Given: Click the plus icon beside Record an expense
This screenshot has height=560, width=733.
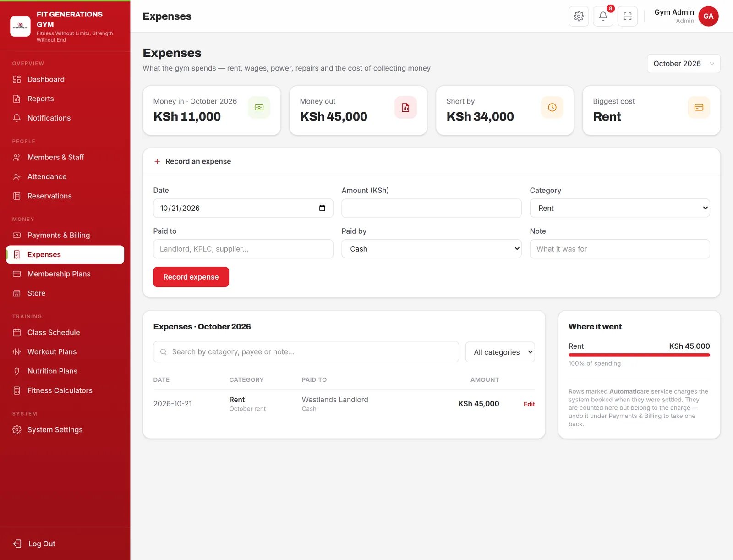Looking at the screenshot, I should click(x=157, y=161).
